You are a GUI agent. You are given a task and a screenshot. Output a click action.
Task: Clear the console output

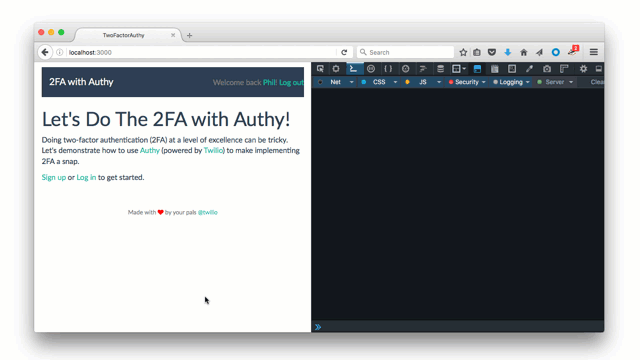(x=597, y=82)
